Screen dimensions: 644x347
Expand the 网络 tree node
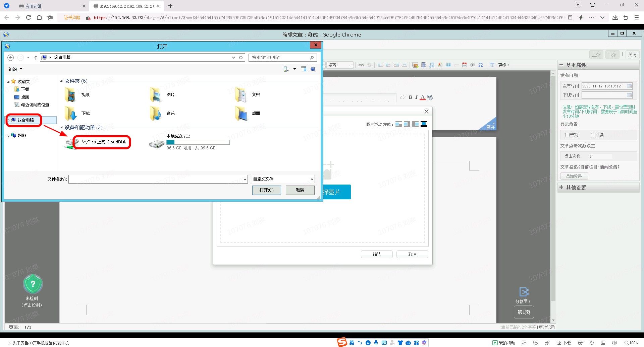[8, 136]
